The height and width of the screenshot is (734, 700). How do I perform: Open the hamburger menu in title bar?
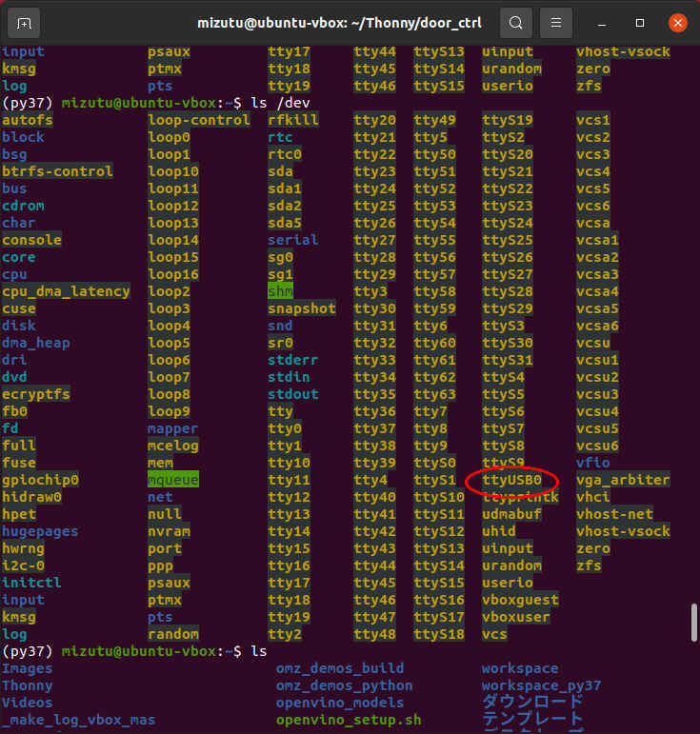pos(558,22)
